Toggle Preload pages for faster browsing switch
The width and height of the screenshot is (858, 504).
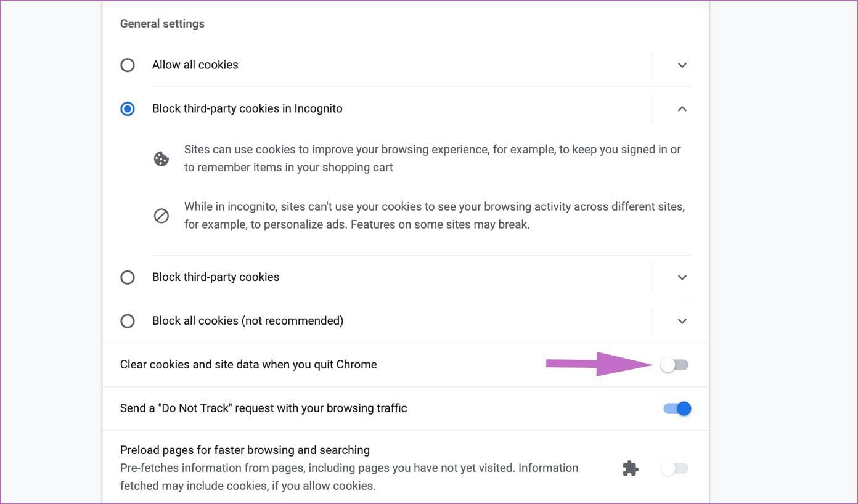(x=674, y=468)
